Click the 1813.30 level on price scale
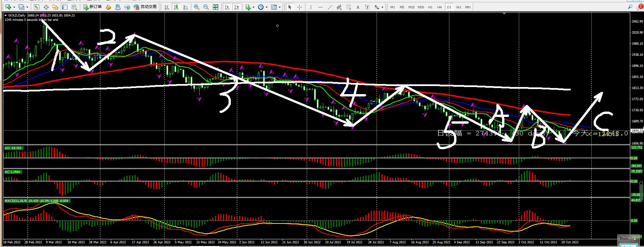644x247 pixels. [637, 88]
